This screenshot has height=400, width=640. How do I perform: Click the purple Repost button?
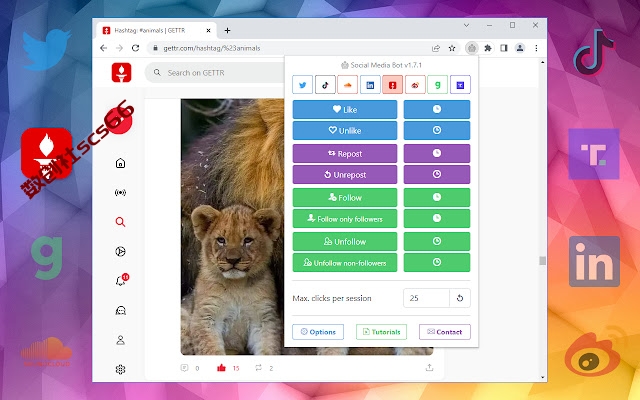(344, 153)
